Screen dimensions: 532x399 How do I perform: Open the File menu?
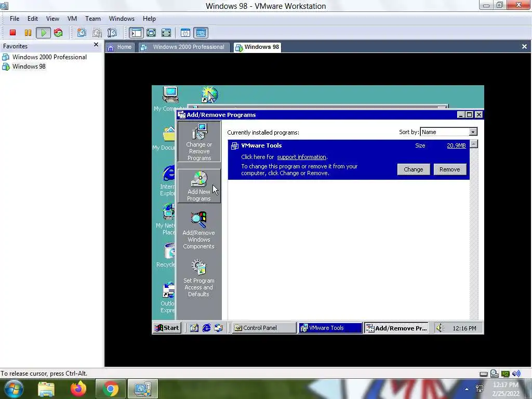(x=15, y=19)
